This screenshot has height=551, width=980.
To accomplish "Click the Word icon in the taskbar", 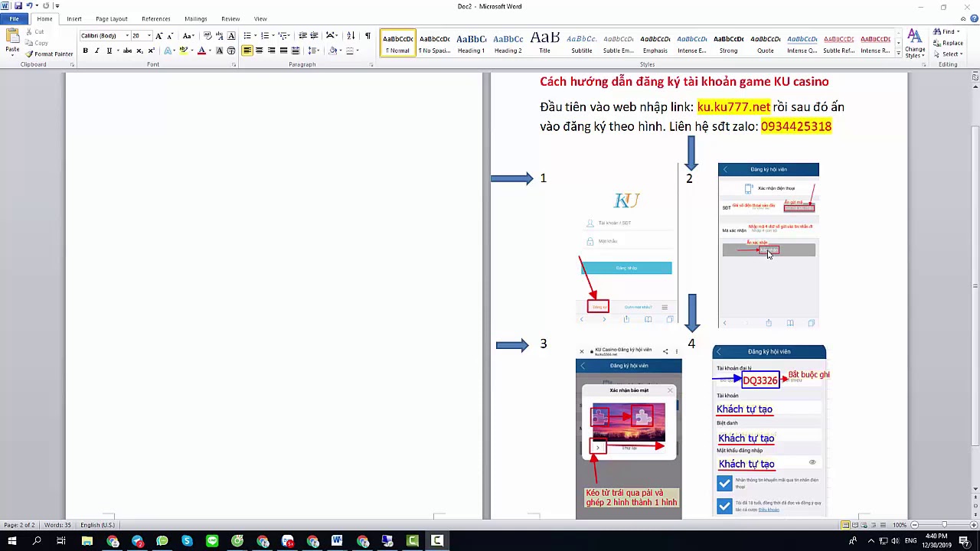I will pos(337,541).
